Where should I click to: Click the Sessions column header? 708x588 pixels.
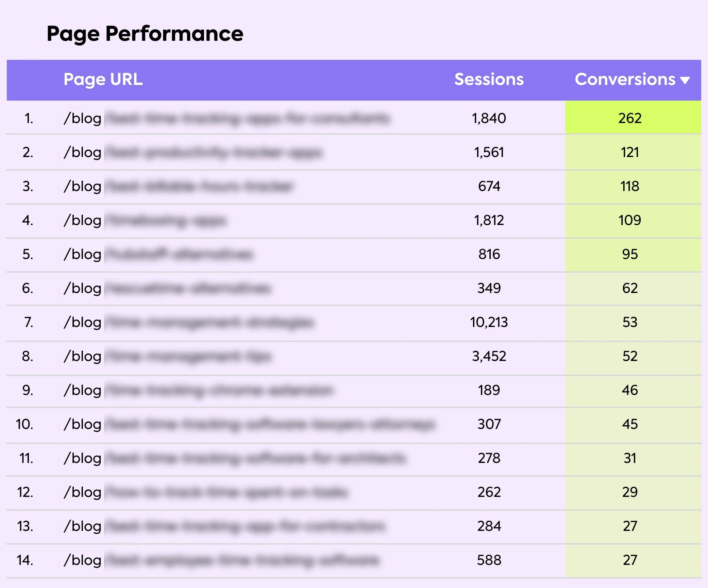(x=489, y=80)
